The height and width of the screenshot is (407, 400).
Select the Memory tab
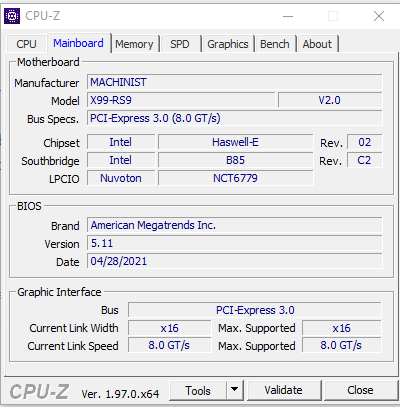[134, 44]
